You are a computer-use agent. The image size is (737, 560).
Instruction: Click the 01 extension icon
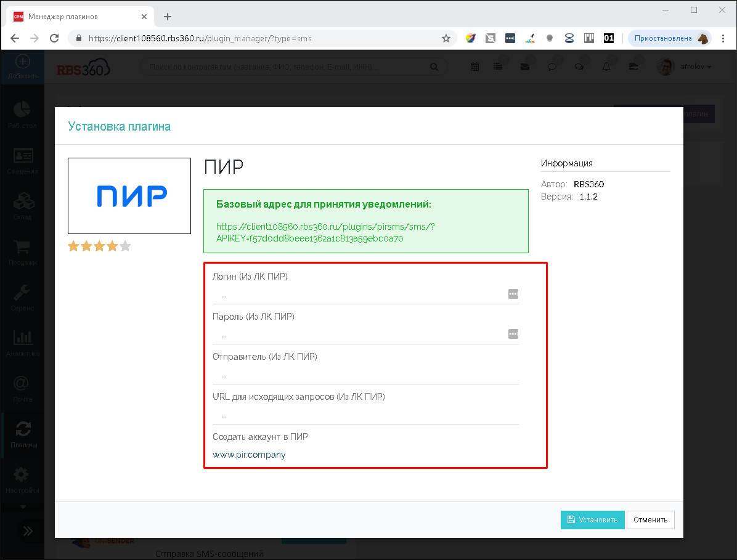(609, 39)
